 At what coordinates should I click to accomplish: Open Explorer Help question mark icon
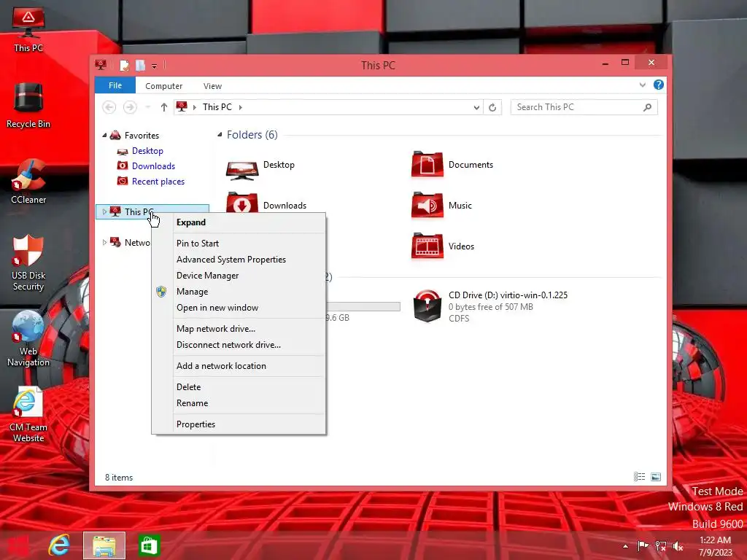pyautogui.click(x=659, y=85)
